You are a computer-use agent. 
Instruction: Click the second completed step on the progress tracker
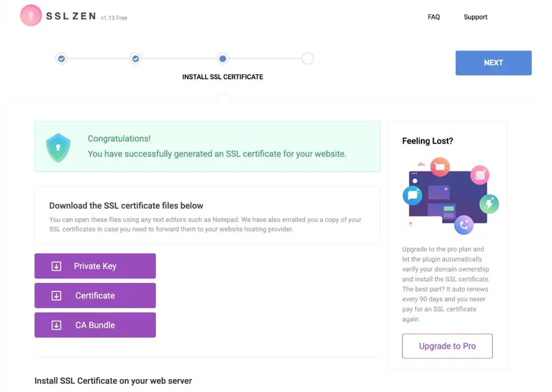[x=135, y=58]
